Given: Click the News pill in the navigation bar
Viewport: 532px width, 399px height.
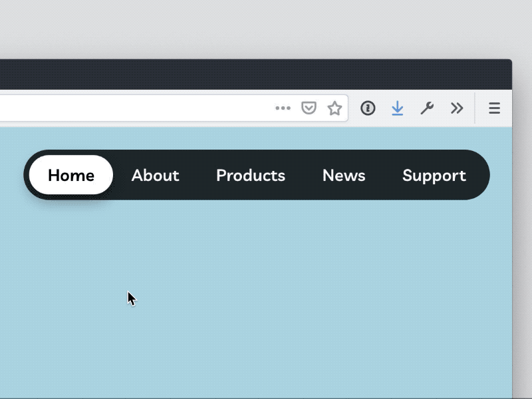Looking at the screenshot, I should 344,175.
